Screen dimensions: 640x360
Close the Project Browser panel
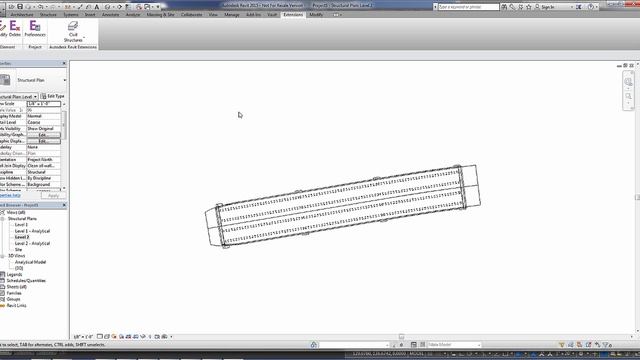click(x=64, y=205)
